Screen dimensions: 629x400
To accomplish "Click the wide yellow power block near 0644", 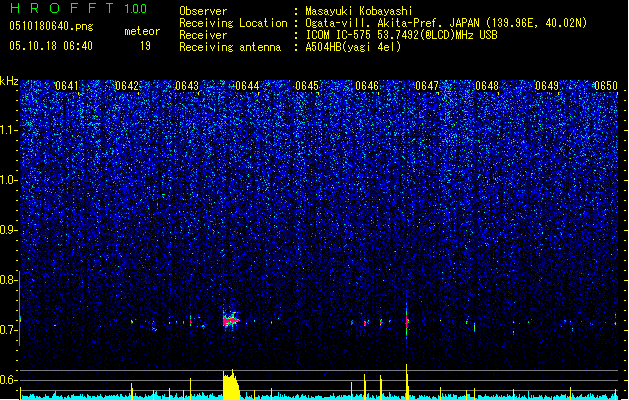I will pyautogui.click(x=231, y=385).
